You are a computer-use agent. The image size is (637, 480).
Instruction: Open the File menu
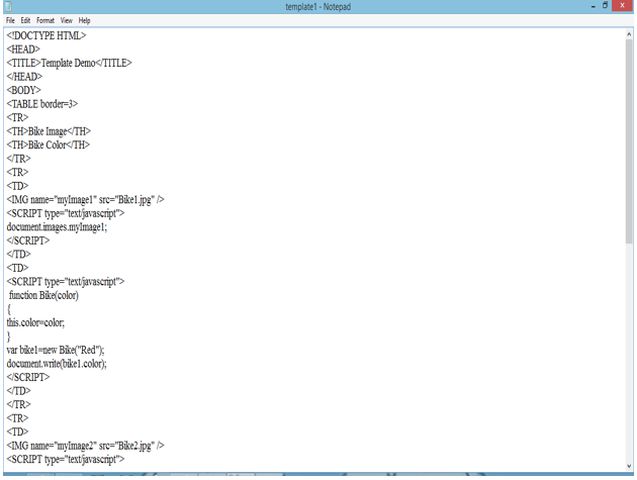tap(10, 20)
